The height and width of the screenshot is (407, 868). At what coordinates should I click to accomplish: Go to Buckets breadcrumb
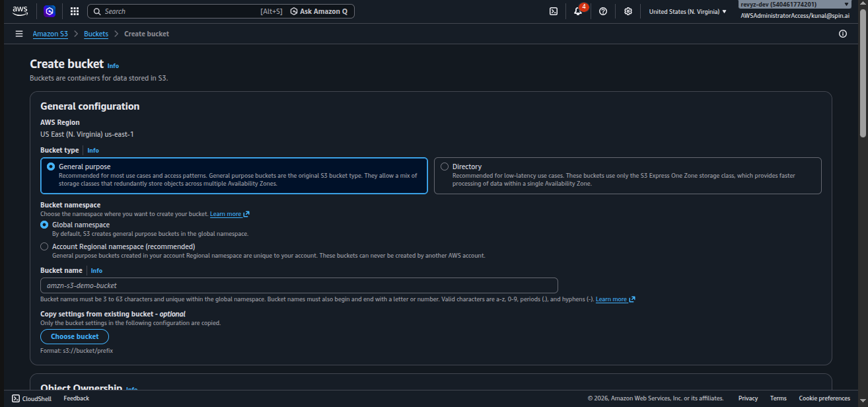pyautogui.click(x=96, y=34)
